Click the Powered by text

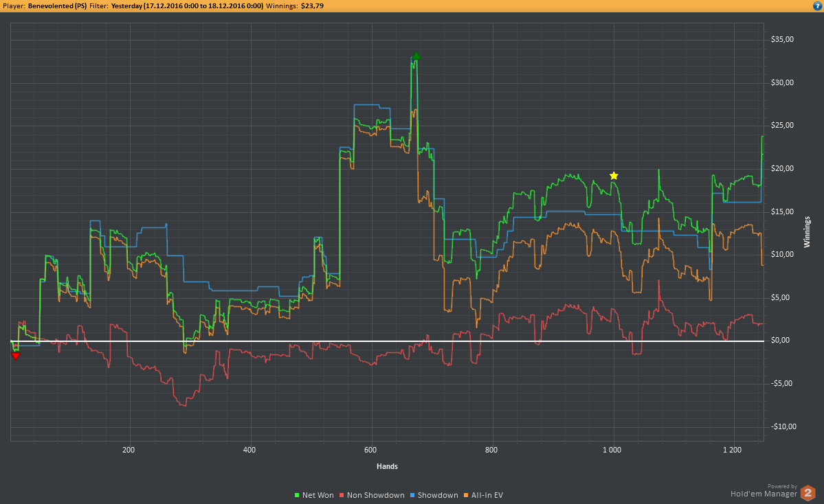(782, 487)
